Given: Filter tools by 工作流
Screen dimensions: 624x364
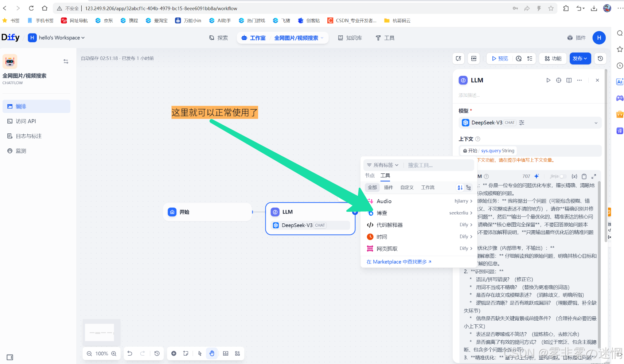Looking at the screenshot, I should (x=428, y=188).
